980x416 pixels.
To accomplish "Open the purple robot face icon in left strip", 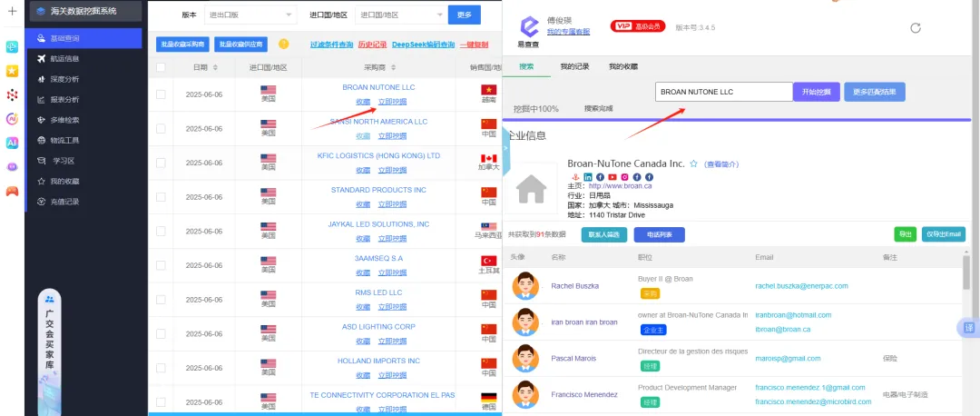I will pos(12,167).
